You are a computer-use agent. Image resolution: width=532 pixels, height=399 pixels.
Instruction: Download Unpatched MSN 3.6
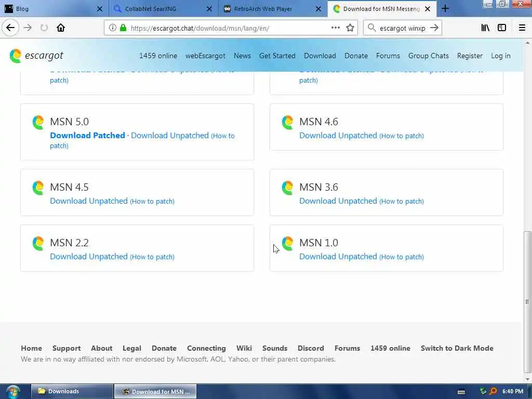pyautogui.click(x=338, y=201)
